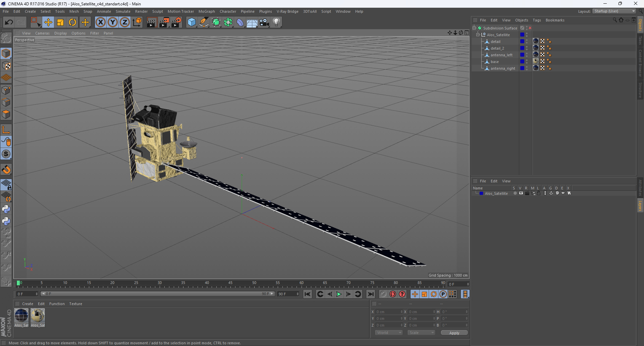The height and width of the screenshot is (346, 644).
Task: Click the X position input field
Action: click(388, 312)
